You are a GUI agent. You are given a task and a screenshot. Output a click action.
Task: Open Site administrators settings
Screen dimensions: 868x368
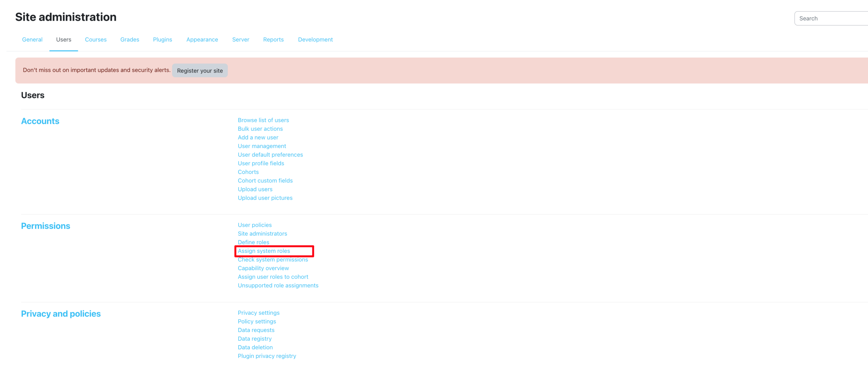[x=262, y=233]
